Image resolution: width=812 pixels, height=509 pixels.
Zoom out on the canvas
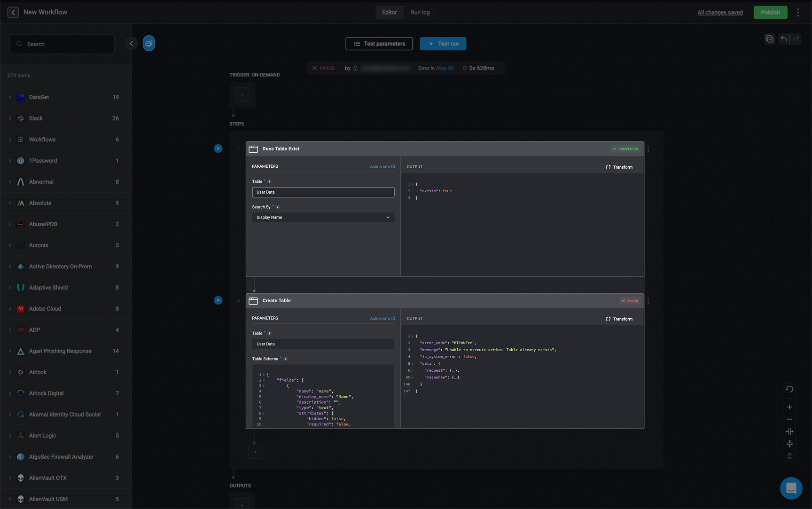tap(789, 419)
